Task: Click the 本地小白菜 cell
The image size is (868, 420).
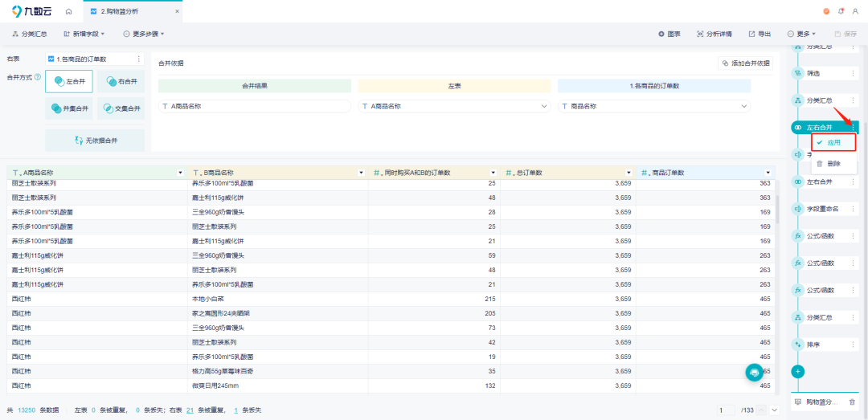Action: [x=278, y=299]
